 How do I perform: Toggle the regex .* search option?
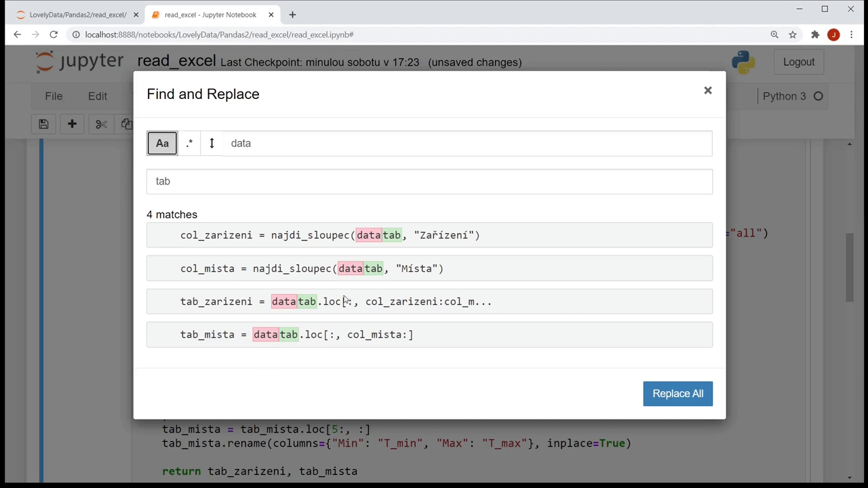point(189,143)
